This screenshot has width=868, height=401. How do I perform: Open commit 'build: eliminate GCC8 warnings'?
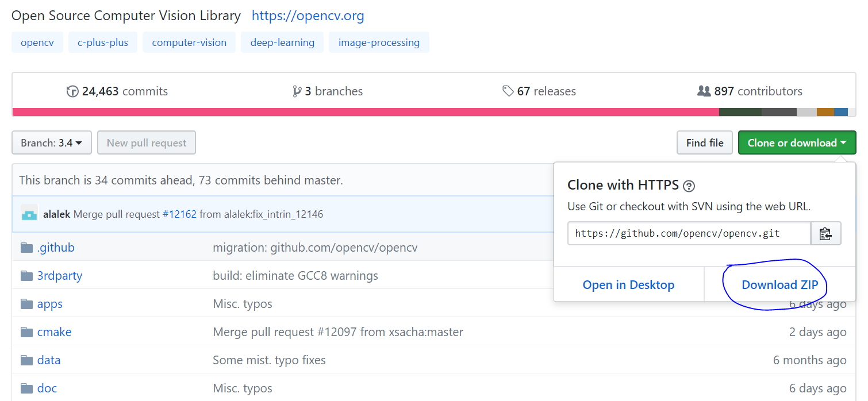(295, 276)
